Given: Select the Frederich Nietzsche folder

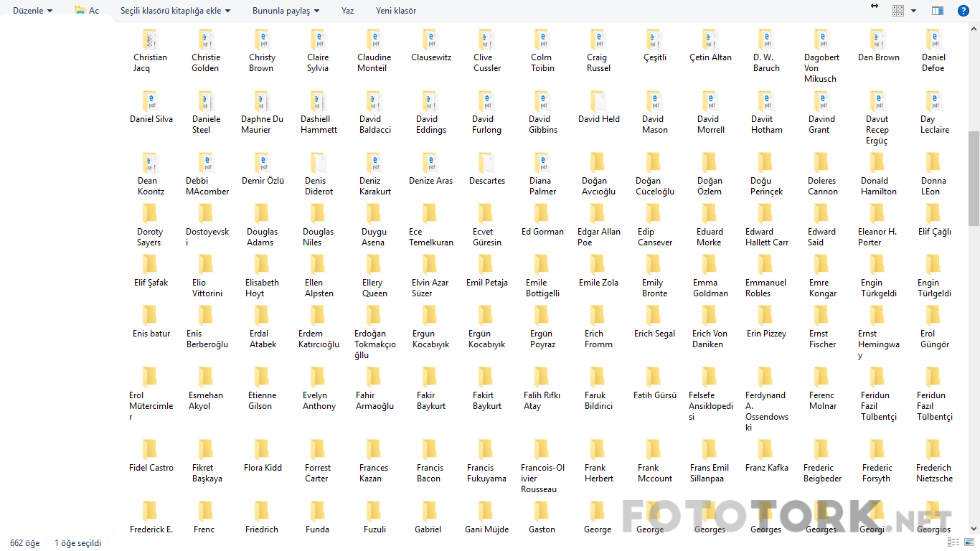Looking at the screenshot, I should pos(933,461).
